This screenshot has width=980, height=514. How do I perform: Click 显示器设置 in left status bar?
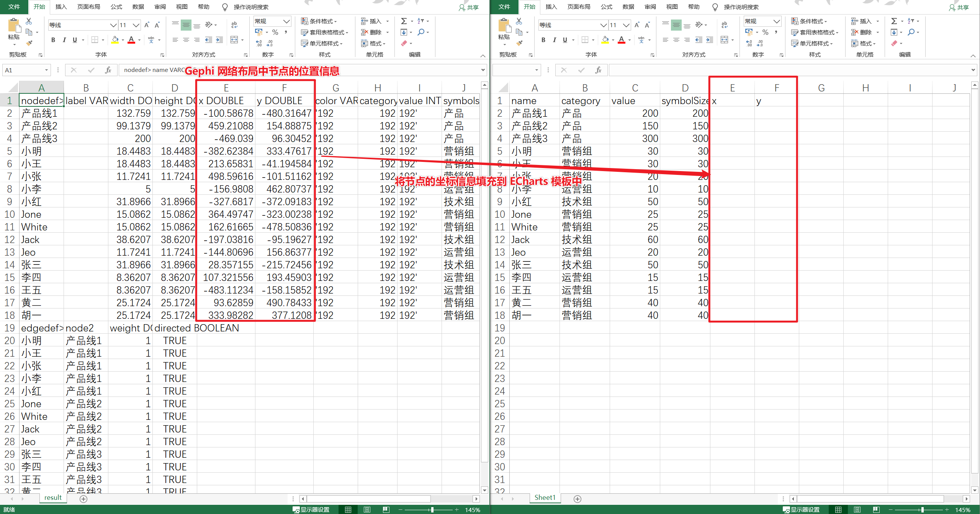coord(311,509)
